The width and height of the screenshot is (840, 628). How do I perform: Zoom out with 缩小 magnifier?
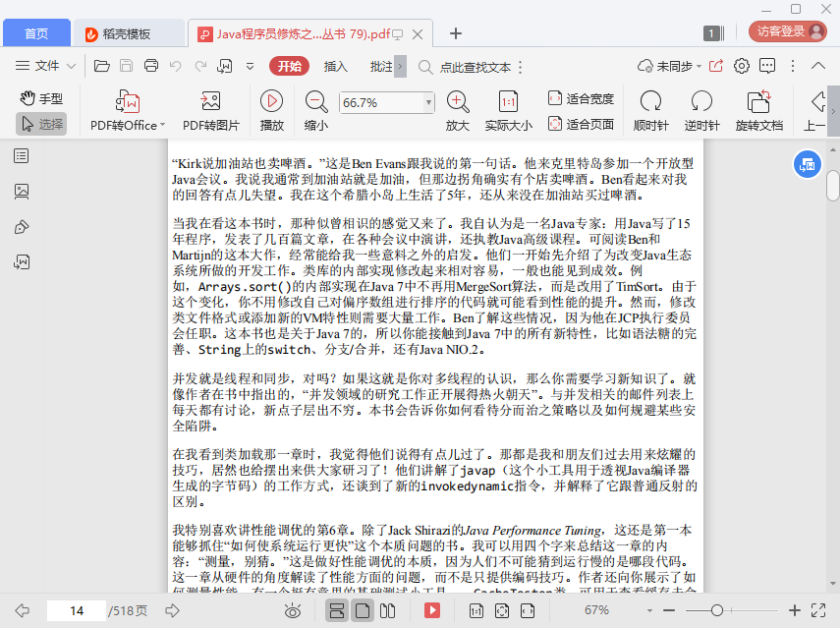tap(316, 111)
